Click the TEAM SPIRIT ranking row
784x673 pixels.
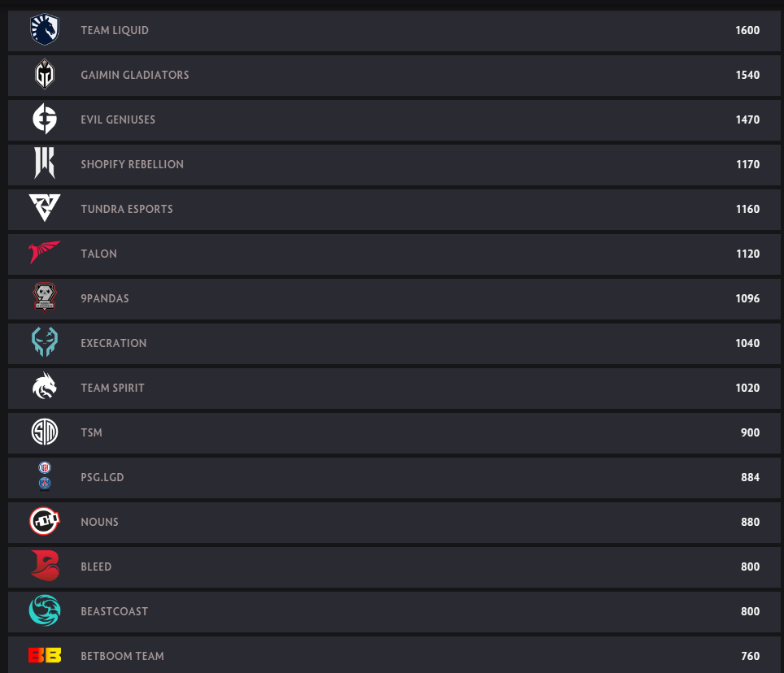(394, 389)
